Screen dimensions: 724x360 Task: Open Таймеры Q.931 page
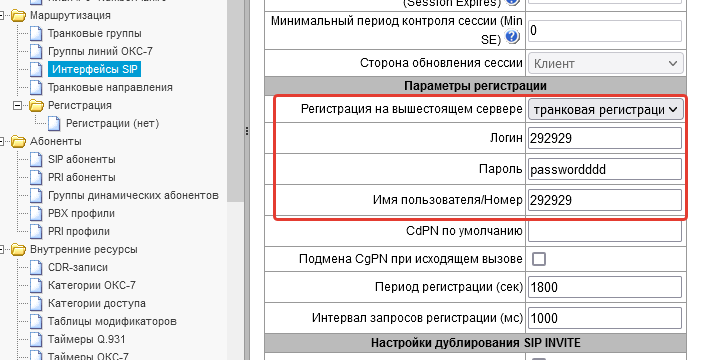tap(86, 339)
